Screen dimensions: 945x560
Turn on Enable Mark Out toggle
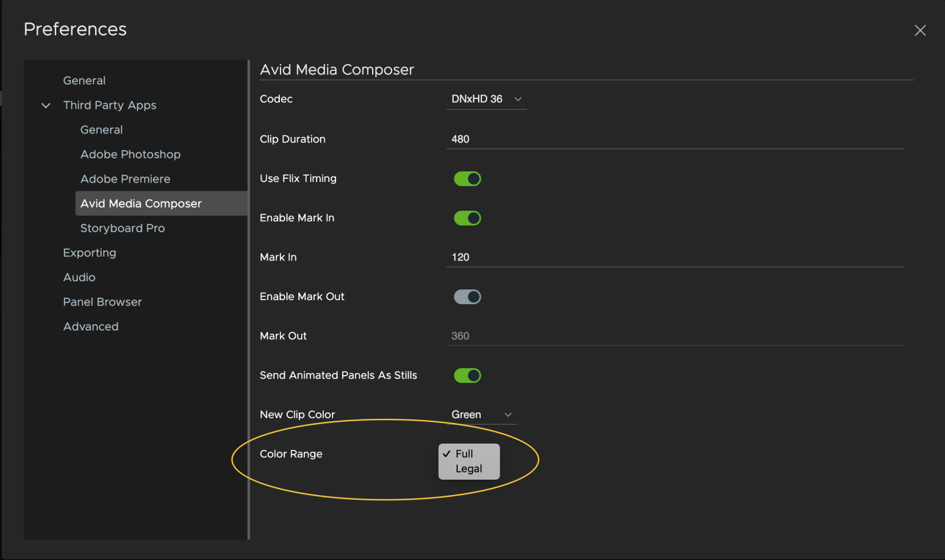(467, 297)
